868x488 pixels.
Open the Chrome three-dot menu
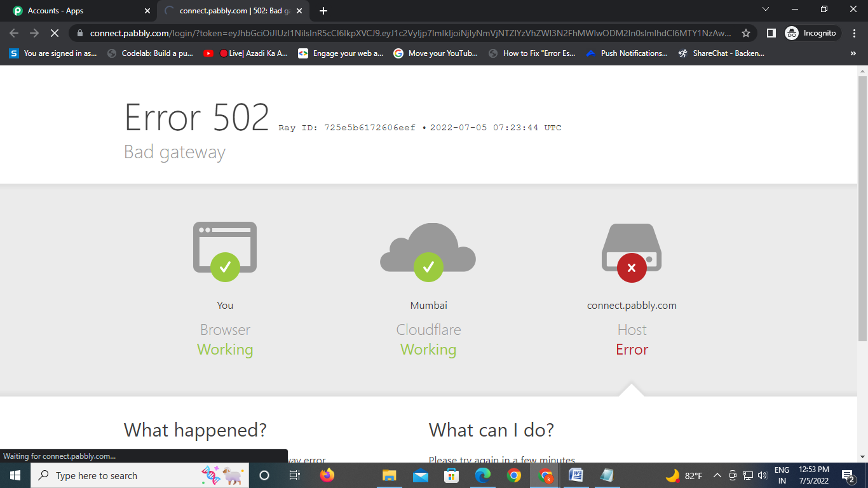pyautogui.click(x=853, y=33)
